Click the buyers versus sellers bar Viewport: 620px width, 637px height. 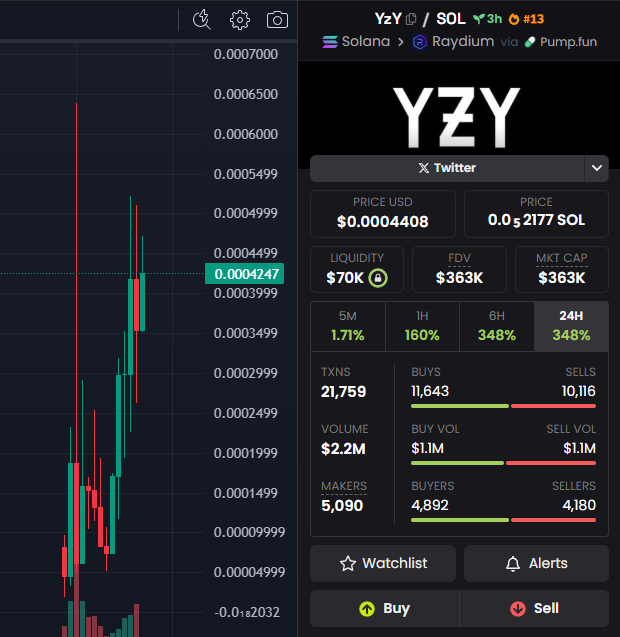click(503, 520)
